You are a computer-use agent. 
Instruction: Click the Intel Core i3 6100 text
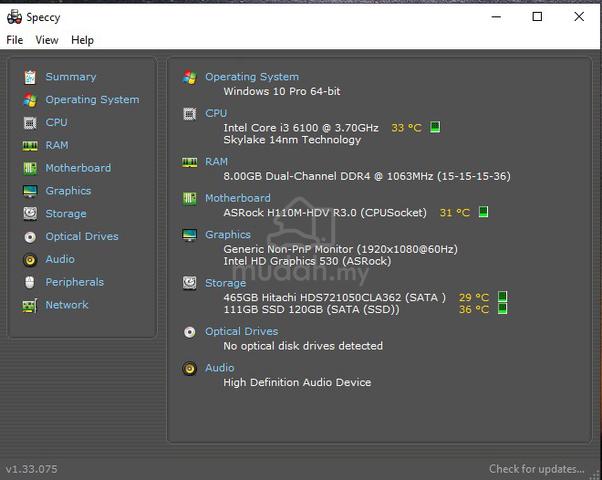(301, 128)
